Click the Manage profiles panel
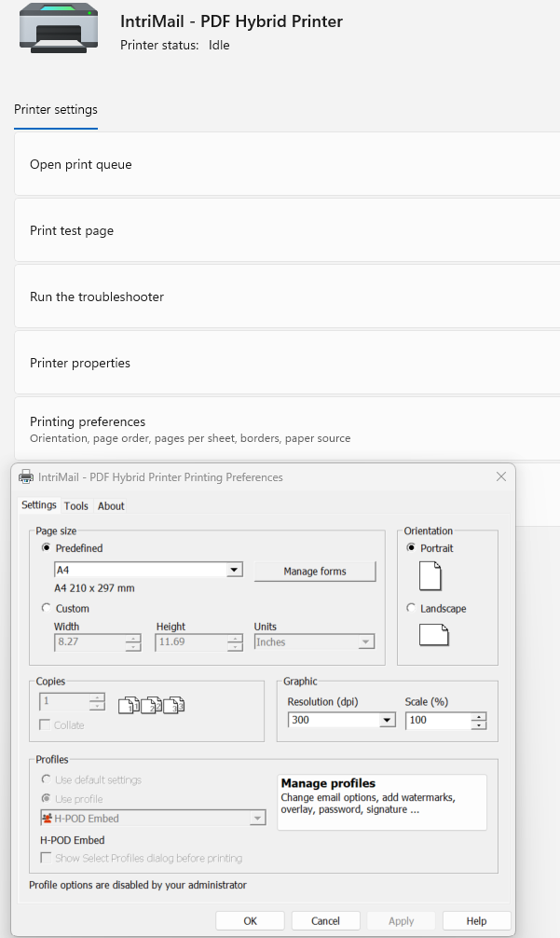 [x=382, y=802]
